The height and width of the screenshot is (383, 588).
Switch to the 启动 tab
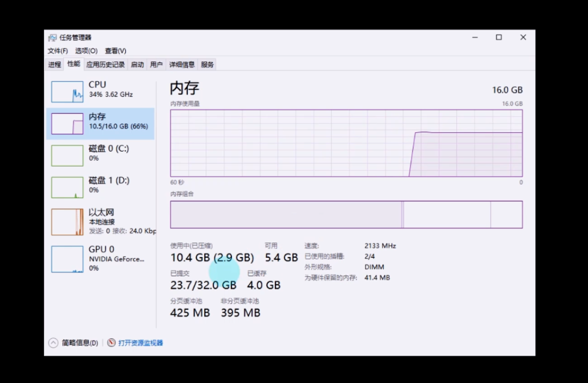(x=137, y=64)
